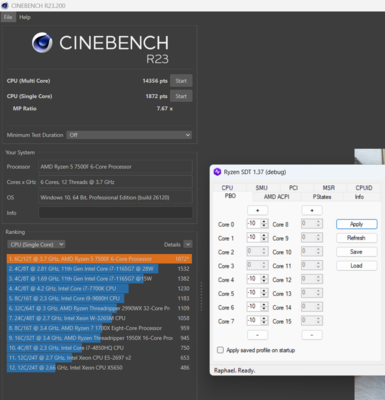Viewport: 385px width, 400px height.
Task: Click the minus button below Core 15 column
Action: pyautogui.click(x=312, y=335)
